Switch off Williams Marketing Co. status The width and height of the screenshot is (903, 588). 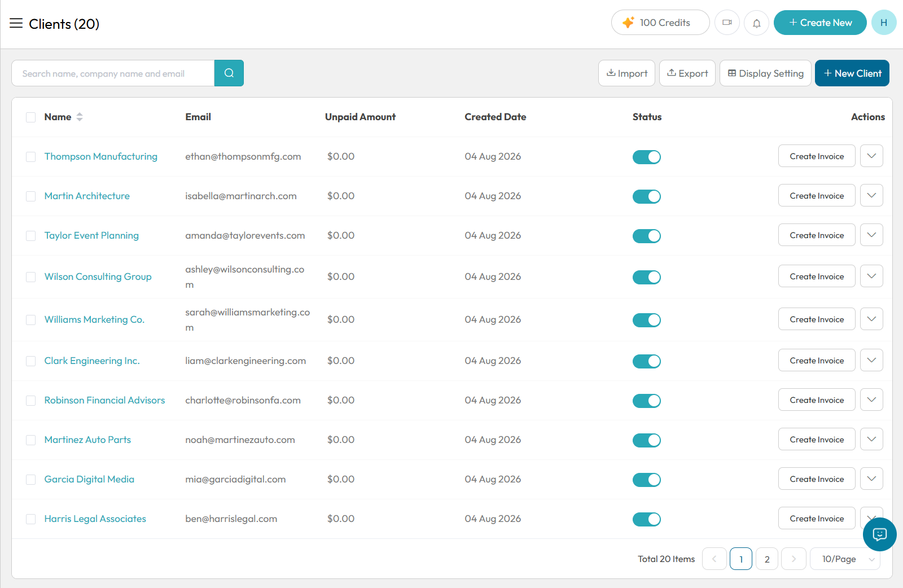coord(647,320)
